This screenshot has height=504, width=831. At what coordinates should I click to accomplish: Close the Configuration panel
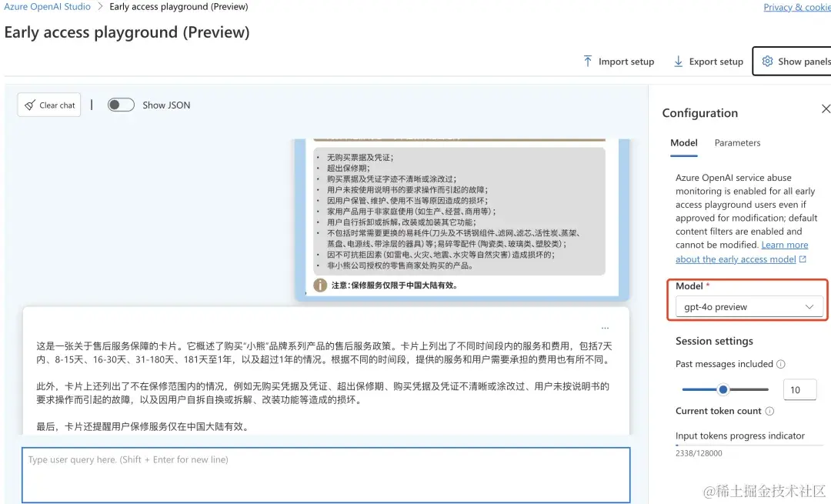click(825, 108)
